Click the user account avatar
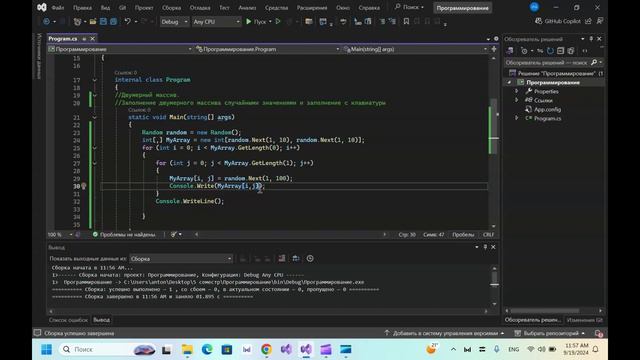 [x=534, y=7]
